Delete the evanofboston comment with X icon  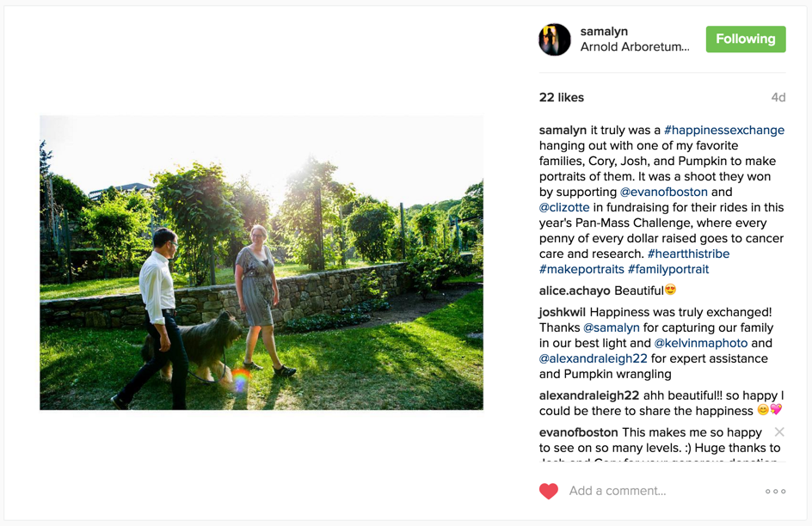(779, 431)
